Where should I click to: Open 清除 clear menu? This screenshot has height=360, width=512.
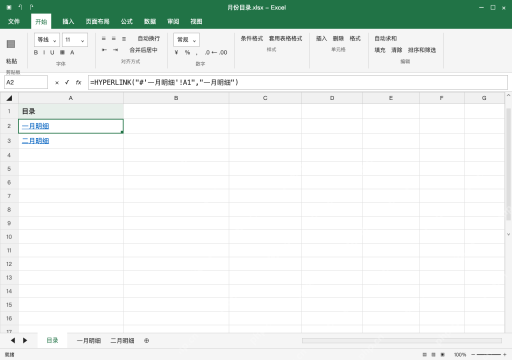[397, 50]
